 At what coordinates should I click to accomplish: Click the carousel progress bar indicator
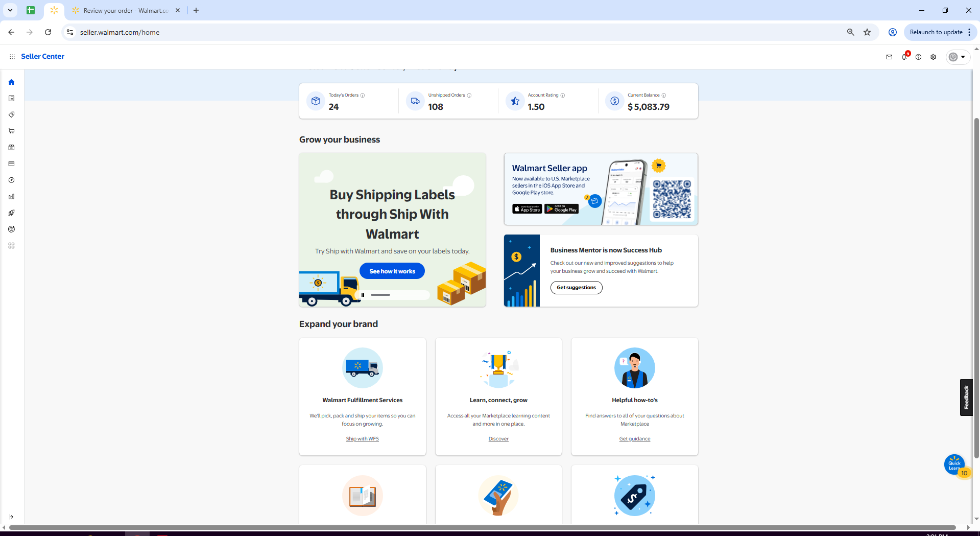(380, 295)
